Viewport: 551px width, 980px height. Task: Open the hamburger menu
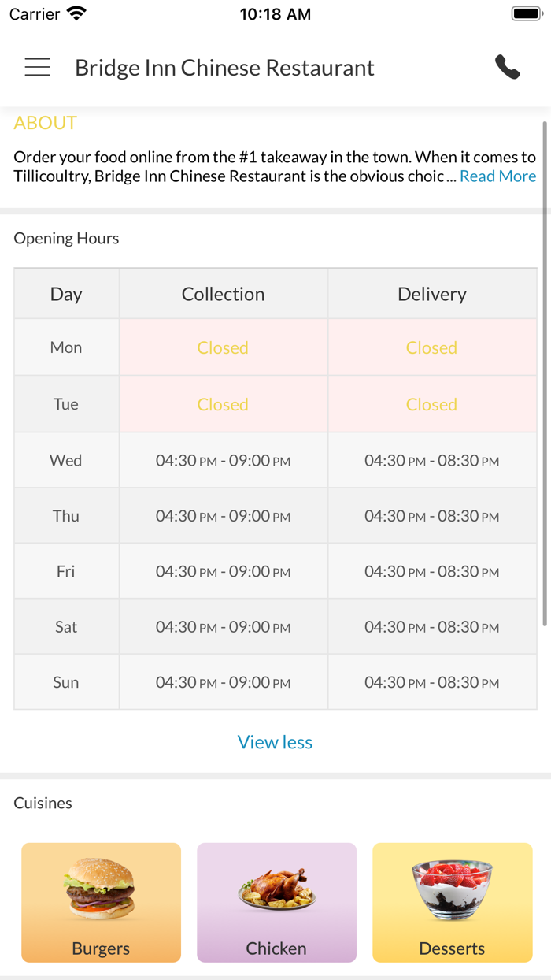coord(37,68)
